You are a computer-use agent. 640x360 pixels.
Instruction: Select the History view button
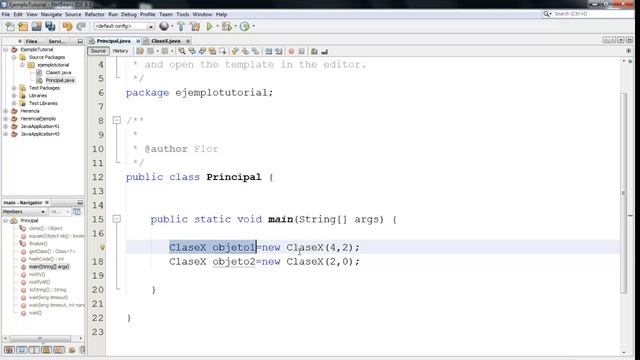120,51
